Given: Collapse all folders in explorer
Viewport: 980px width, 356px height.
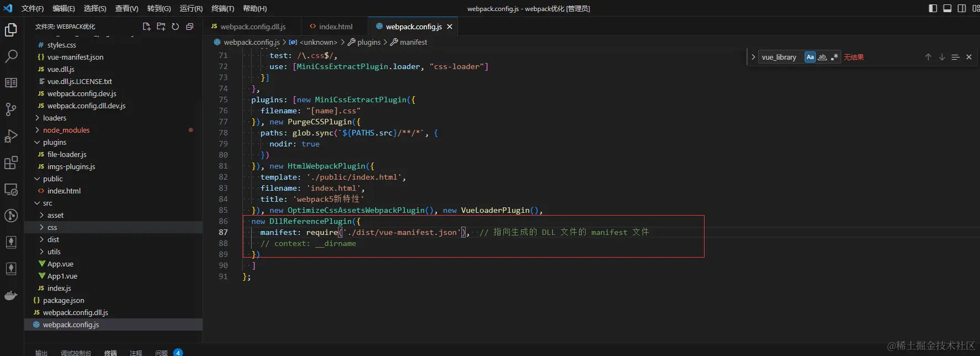Looking at the screenshot, I should pyautogui.click(x=190, y=27).
